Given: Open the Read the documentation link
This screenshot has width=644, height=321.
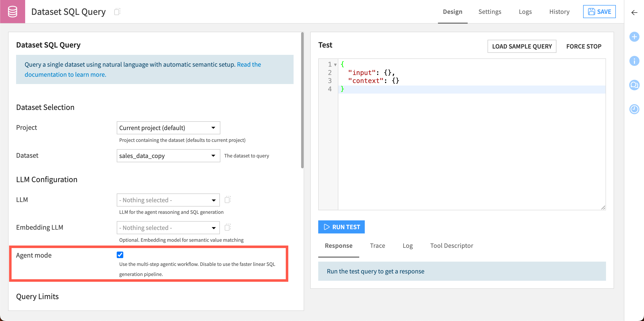Looking at the screenshot, I should point(143,69).
